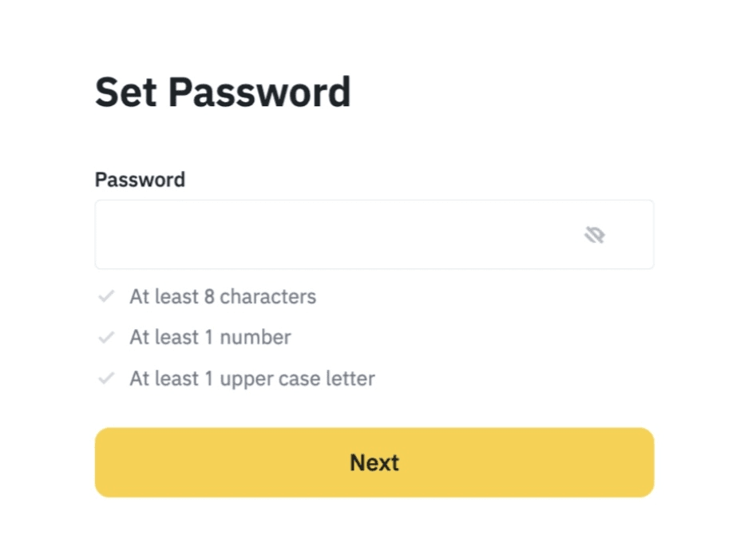Continue to the next step
Viewport: 756px width, 539px height.
[374, 462]
